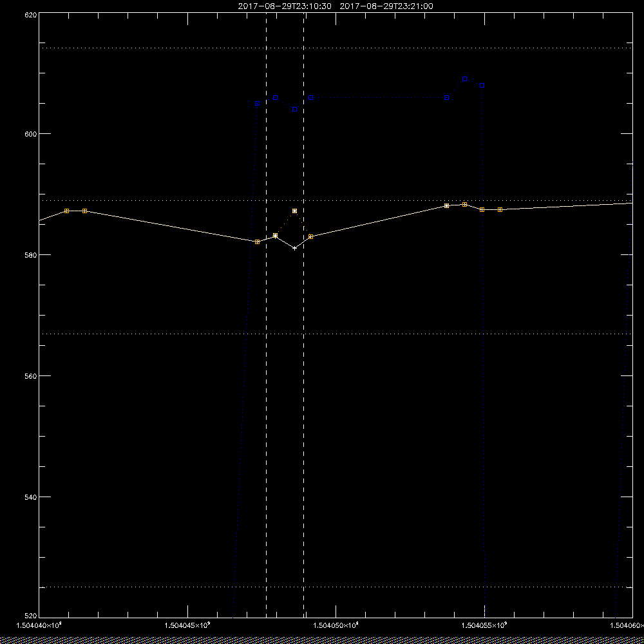This screenshot has width=644, height=644.
Task: Click the left vertical dashed time marker
Action: [x=266, y=315]
